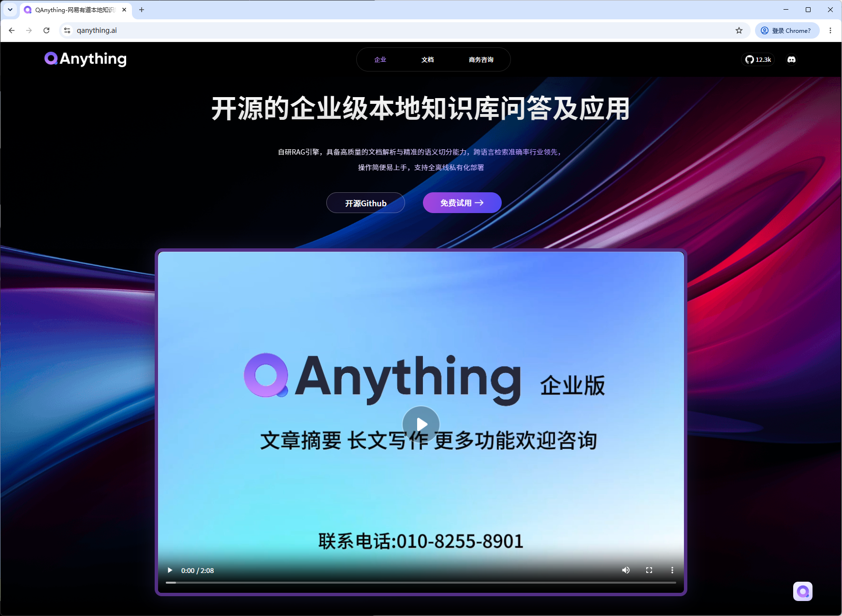842x616 pixels.
Task: Click the QAnything logo in the header
Action: click(86, 59)
